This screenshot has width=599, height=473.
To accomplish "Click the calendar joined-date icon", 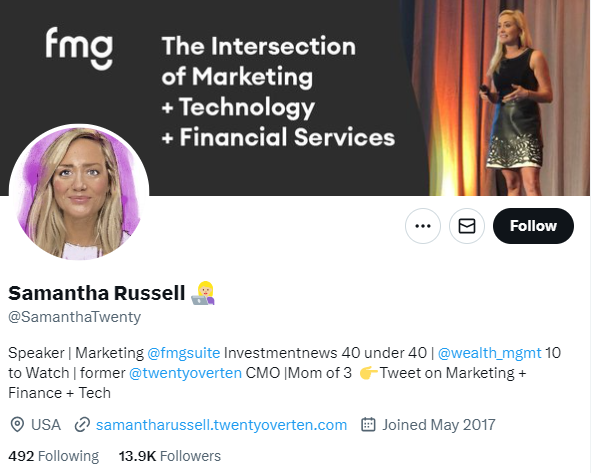I will pyautogui.click(x=368, y=425).
